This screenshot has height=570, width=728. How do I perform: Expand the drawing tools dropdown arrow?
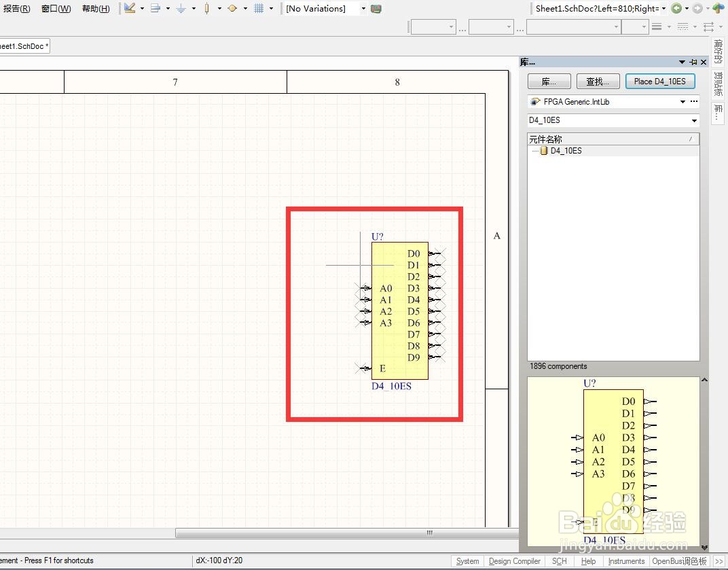(x=142, y=8)
